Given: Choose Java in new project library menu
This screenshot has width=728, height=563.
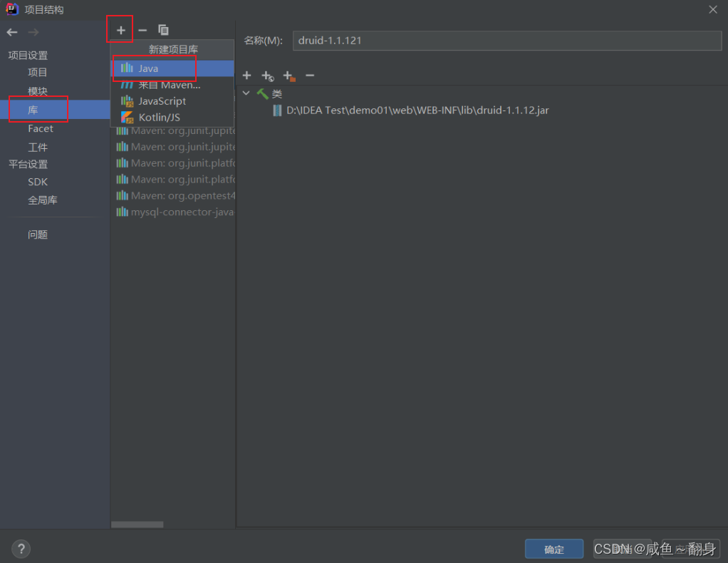Looking at the screenshot, I should pos(172,68).
